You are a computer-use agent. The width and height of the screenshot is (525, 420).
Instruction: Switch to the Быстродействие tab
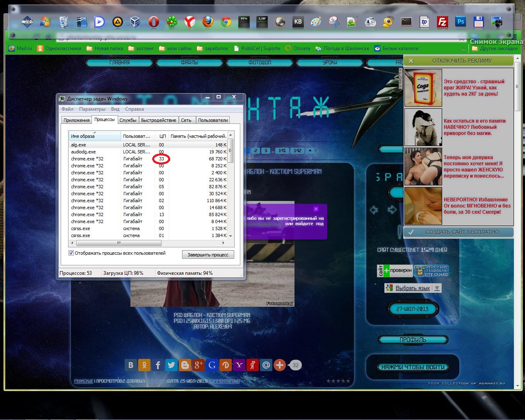[x=158, y=120]
